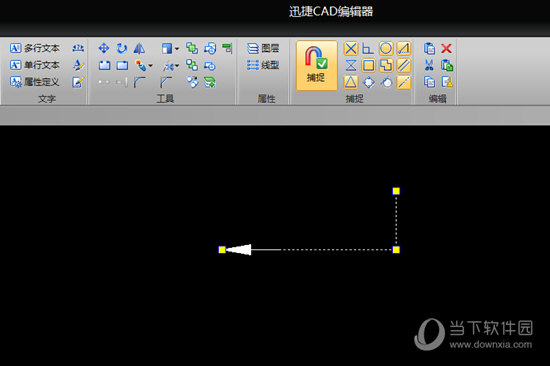Screen dimensions: 550x366
Task: Click the green overlapping squares copy icon
Action: tap(192, 48)
